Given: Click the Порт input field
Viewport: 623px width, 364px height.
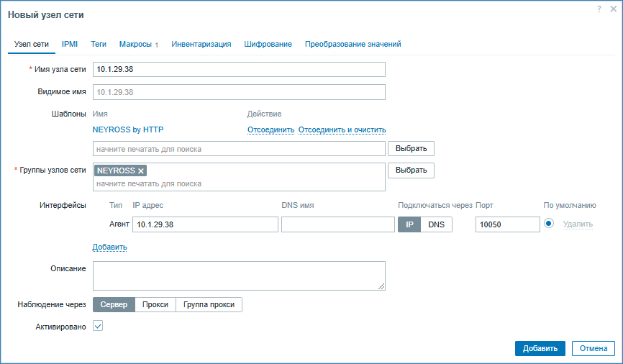Looking at the screenshot, I should [507, 224].
